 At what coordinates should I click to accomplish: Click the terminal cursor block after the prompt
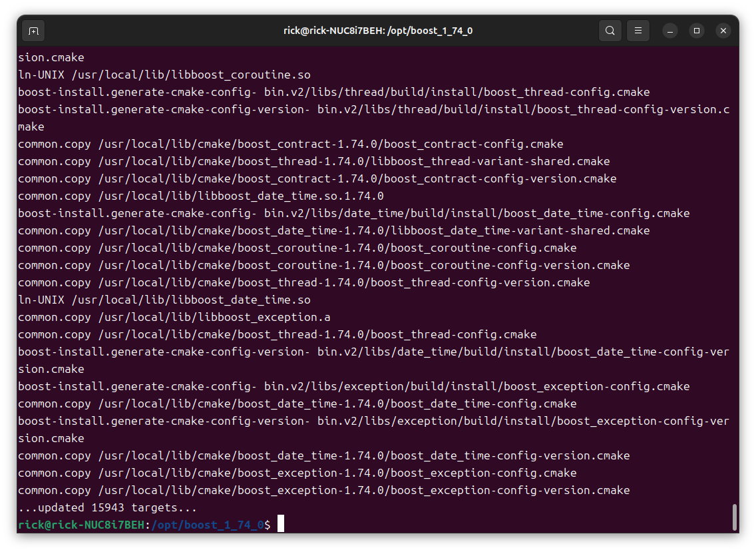click(x=281, y=524)
